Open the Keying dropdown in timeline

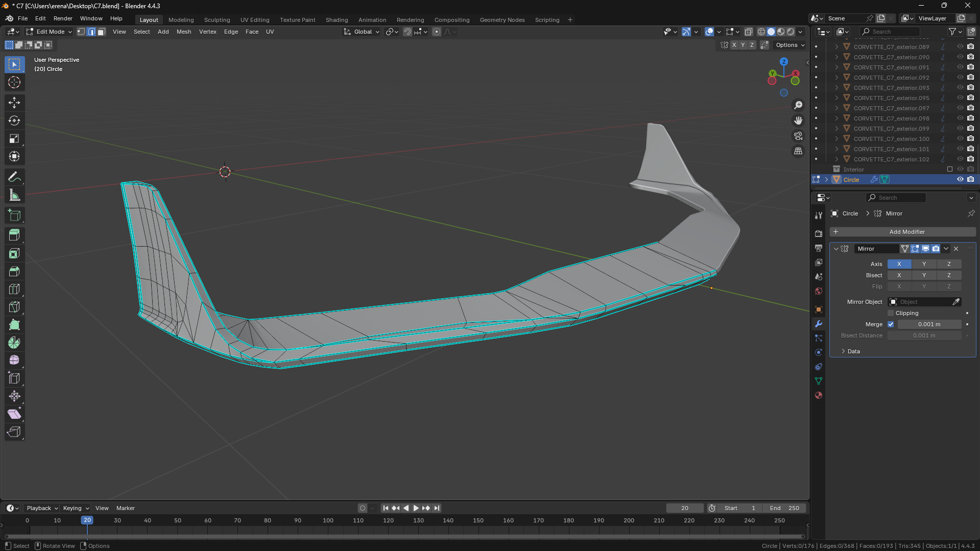[76, 508]
